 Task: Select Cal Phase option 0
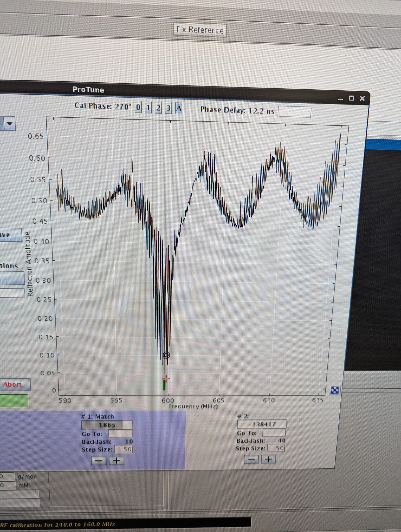[138, 107]
